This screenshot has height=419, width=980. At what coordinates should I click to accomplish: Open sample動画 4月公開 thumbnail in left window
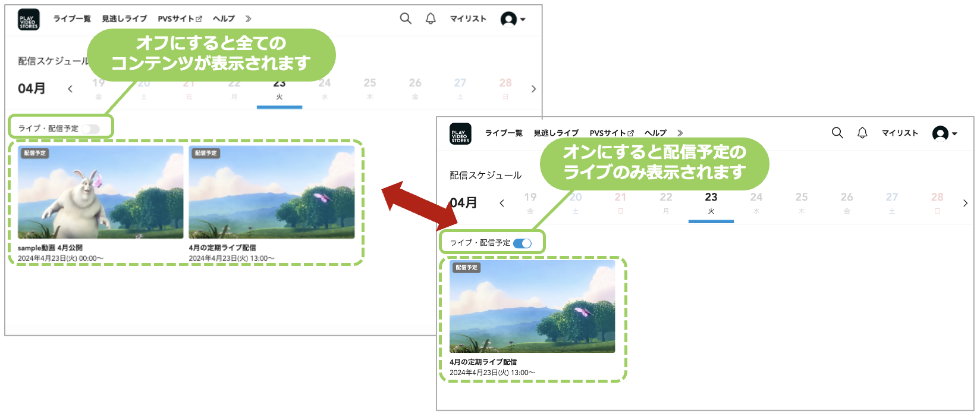click(100, 192)
